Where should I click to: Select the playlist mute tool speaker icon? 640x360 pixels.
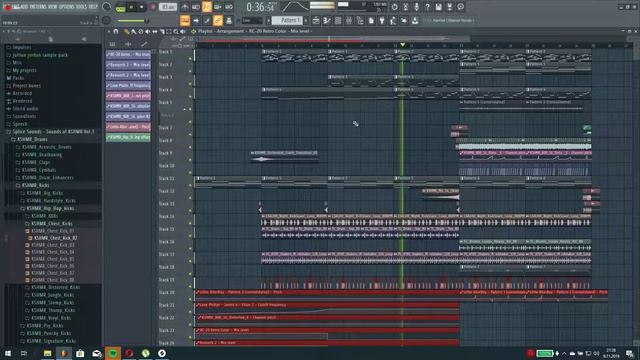(148, 31)
